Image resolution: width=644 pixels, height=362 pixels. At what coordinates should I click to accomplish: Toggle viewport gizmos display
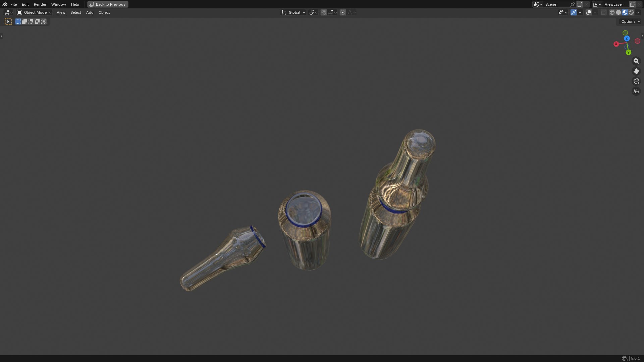click(574, 12)
